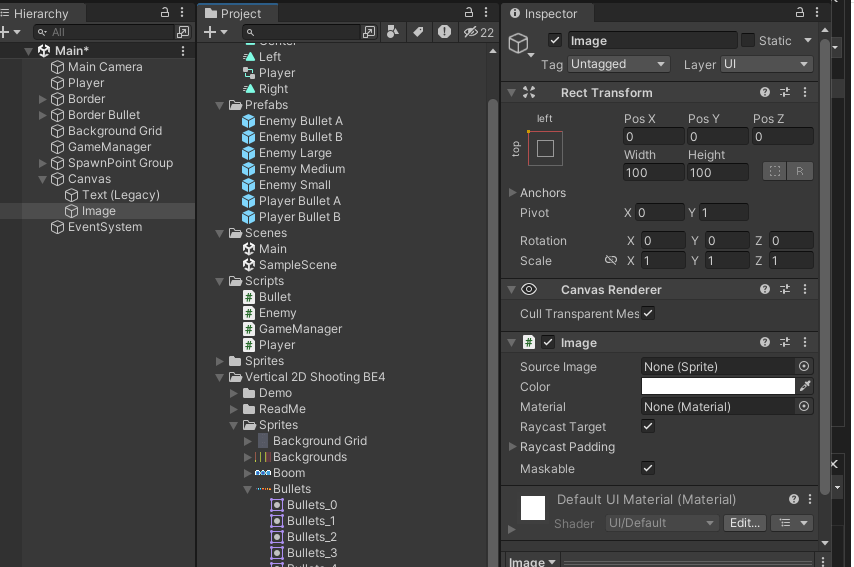This screenshot has width=854, height=567.
Task: Toggle Rect Transform blueprint mode button
Action: (774, 172)
